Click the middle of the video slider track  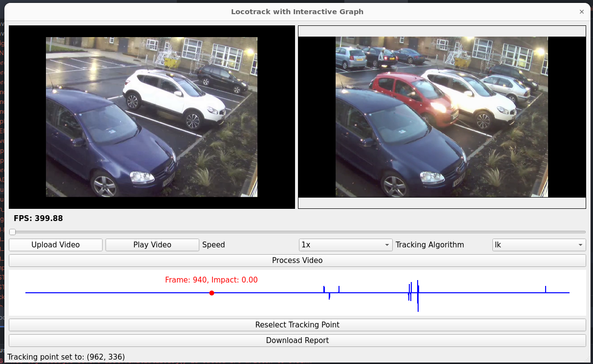297,232
